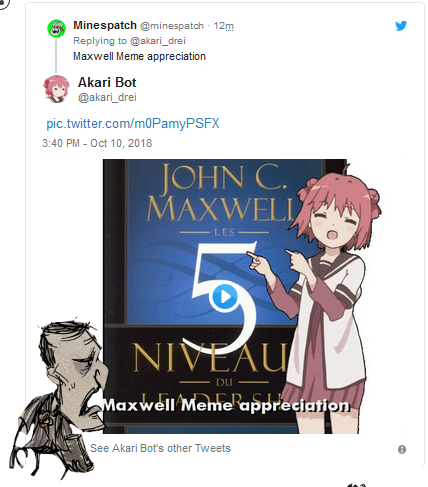Click the John C. Maxwell book cover thumbnail
This screenshot has height=487, width=428.
[x=199, y=296]
